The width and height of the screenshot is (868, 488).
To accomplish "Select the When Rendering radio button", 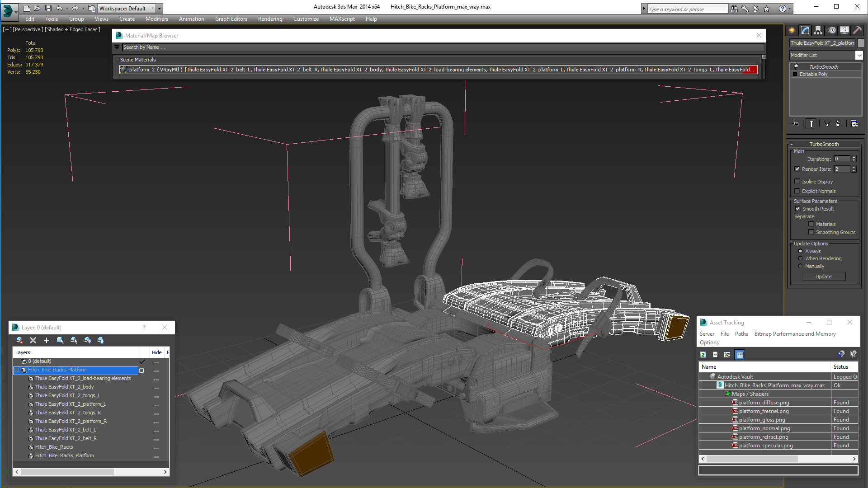I will click(801, 258).
